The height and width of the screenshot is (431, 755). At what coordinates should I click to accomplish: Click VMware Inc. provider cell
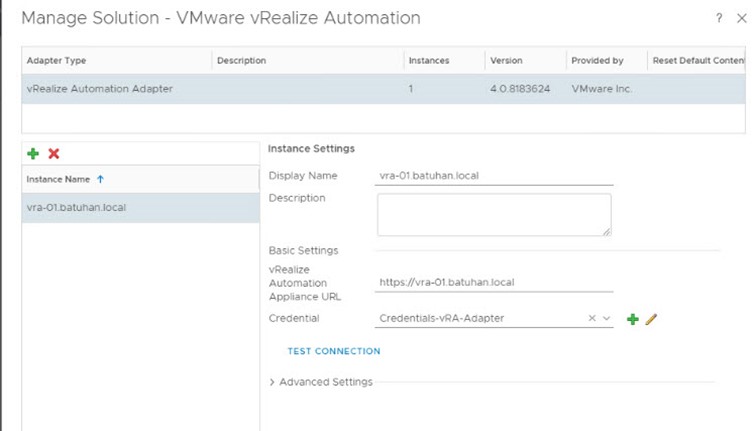[x=602, y=89]
